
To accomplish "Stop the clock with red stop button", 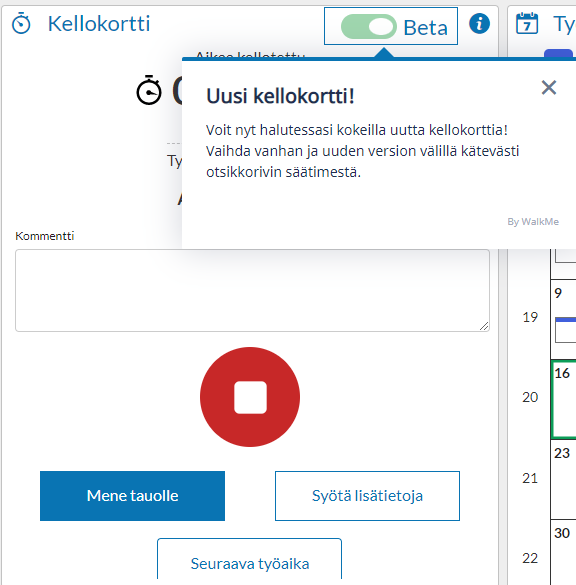I will (250, 397).
